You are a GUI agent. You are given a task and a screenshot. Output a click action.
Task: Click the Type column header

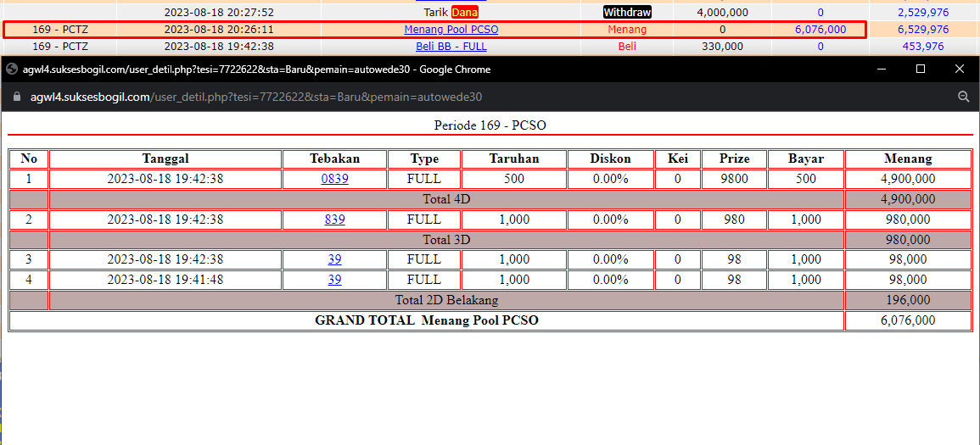click(424, 159)
